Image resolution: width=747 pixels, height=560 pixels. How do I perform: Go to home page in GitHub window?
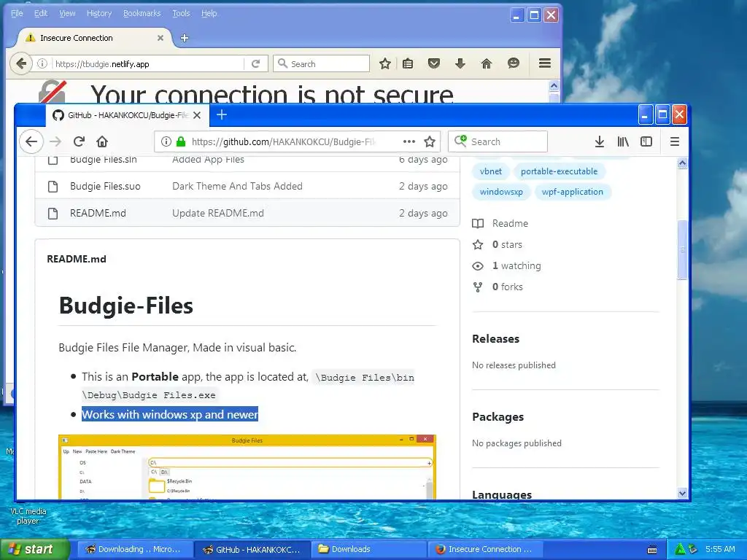[x=102, y=141]
